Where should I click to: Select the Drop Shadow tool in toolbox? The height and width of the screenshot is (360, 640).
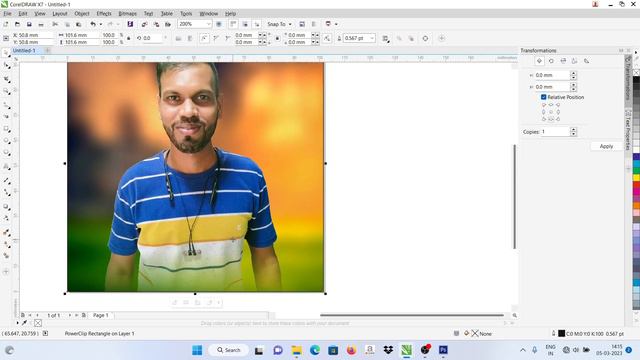6,207
